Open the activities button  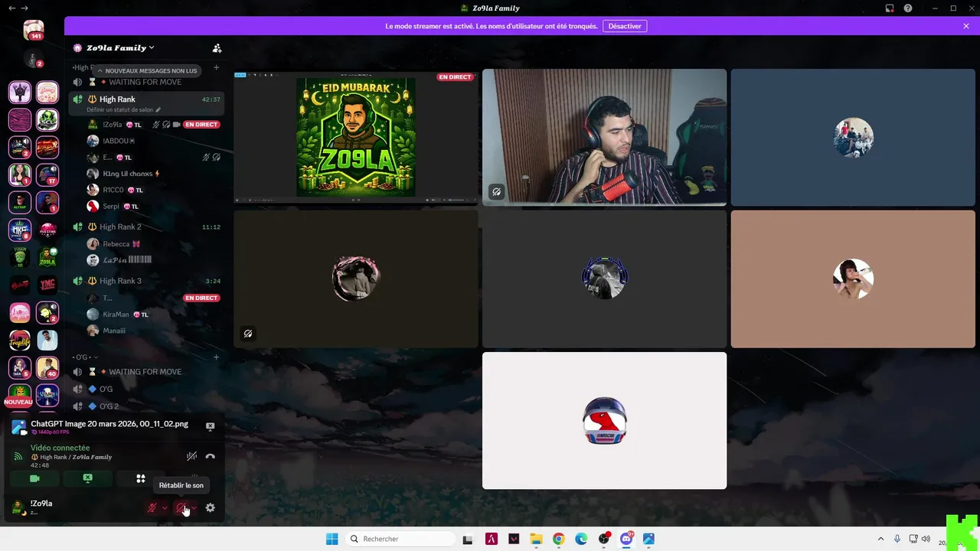coord(140,478)
